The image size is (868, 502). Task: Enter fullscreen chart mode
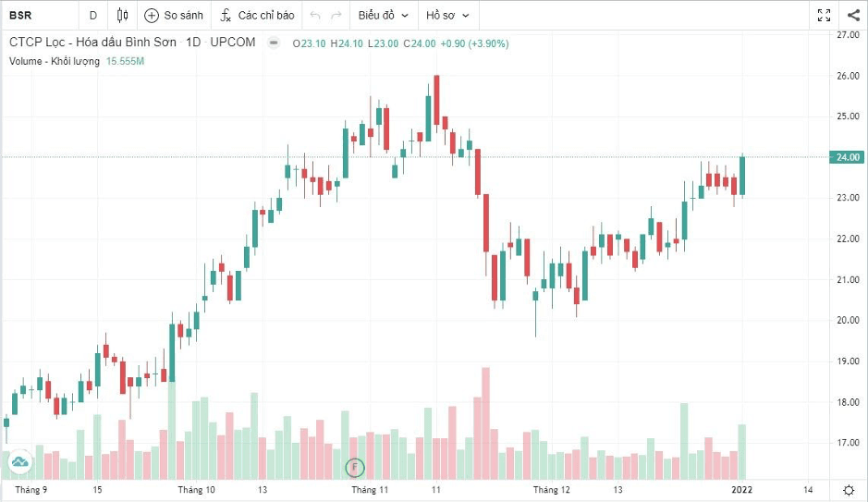coord(825,16)
